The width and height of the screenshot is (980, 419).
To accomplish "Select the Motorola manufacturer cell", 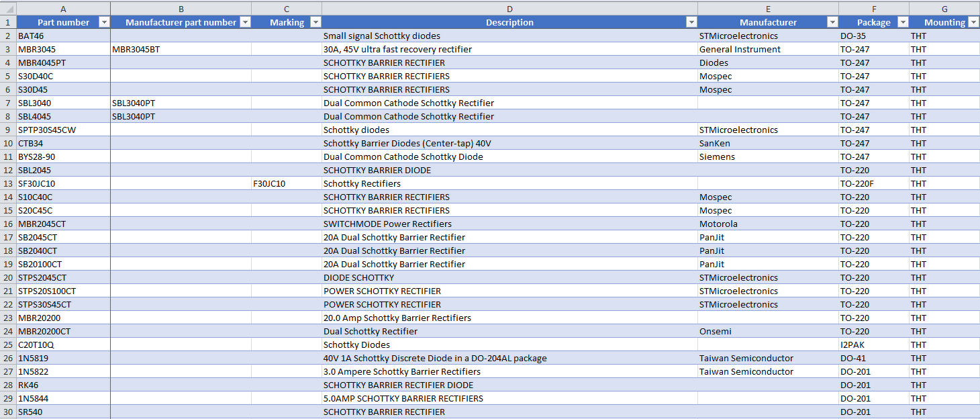I will 769,224.
